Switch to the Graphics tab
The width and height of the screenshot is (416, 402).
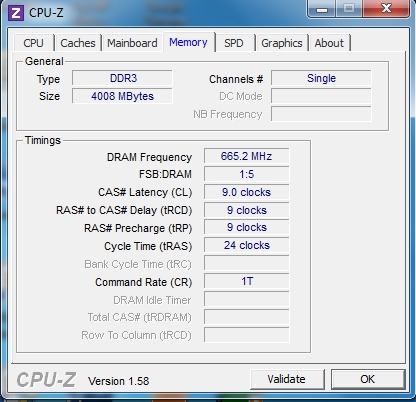click(282, 43)
